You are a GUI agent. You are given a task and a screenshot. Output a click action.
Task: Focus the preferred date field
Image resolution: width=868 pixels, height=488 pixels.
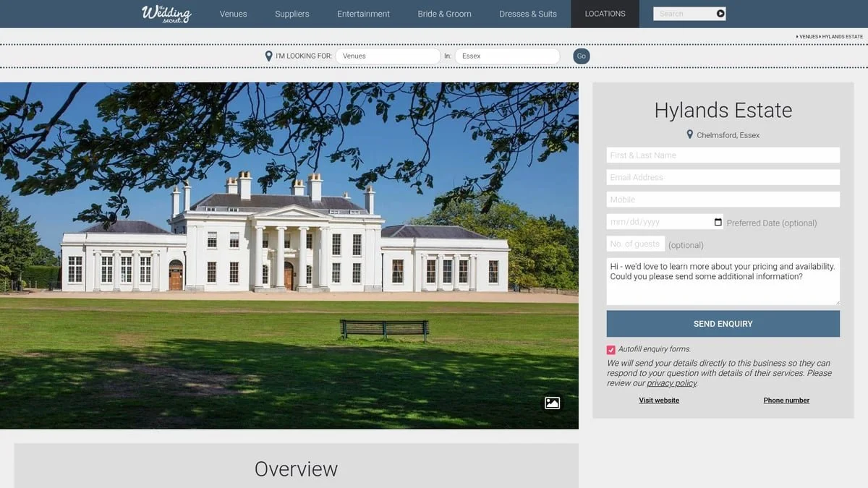coord(665,222)
